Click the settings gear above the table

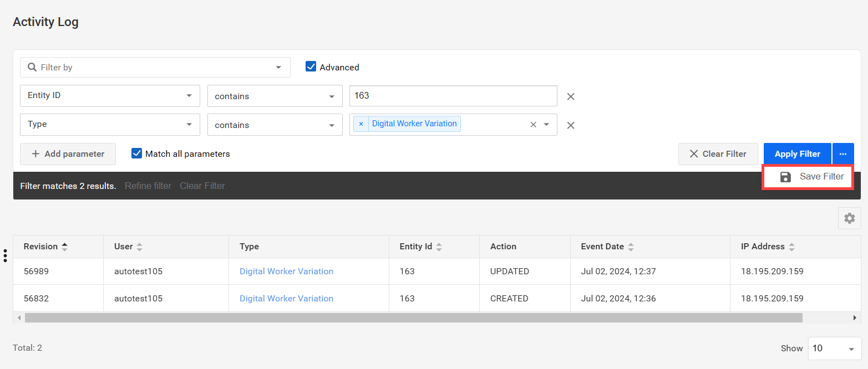point(849,218)
